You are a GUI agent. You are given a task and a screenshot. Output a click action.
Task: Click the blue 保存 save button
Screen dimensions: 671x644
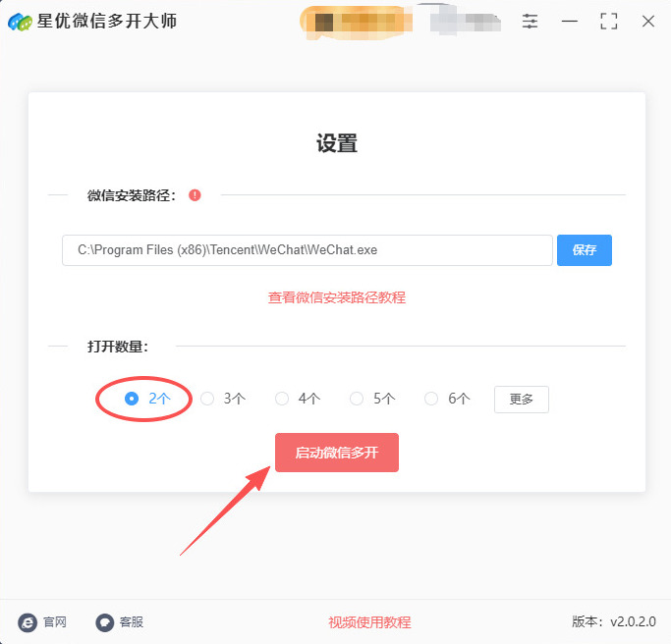tap(585, 250)
